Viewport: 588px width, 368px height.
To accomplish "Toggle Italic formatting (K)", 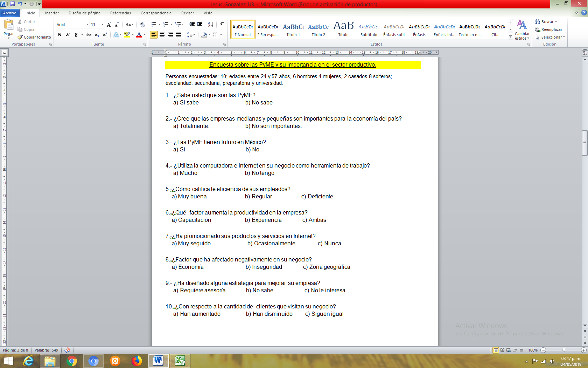I will (x=68, y=35).
